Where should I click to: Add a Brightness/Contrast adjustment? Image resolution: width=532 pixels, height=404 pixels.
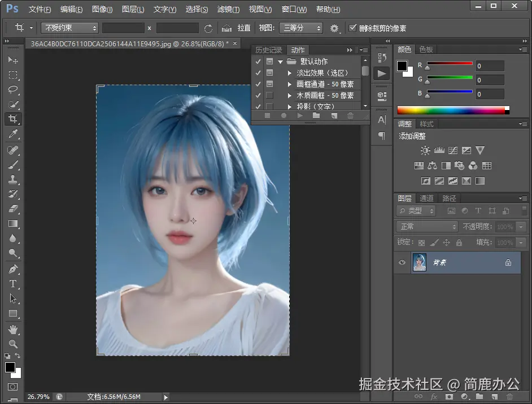click(x=426, y=150)
